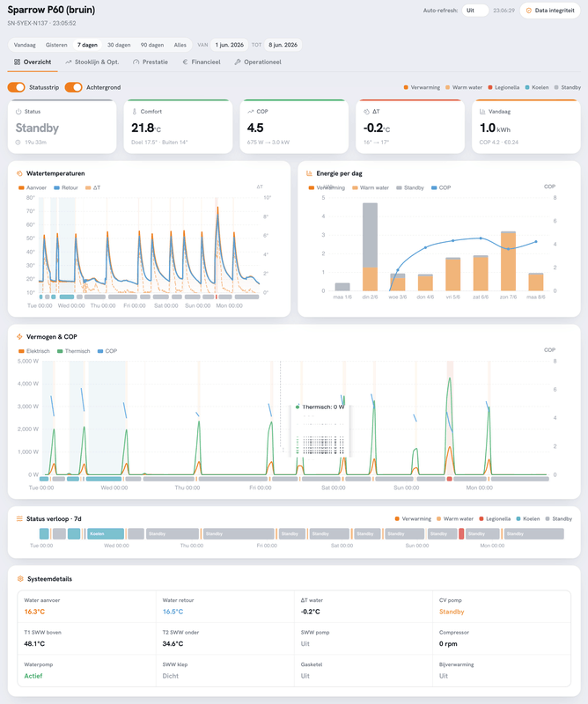Click the red Legionella segment in Status verloop
The height and width of the screenshot is (704, 588).
pyautogui.click(x=461, y=534)
